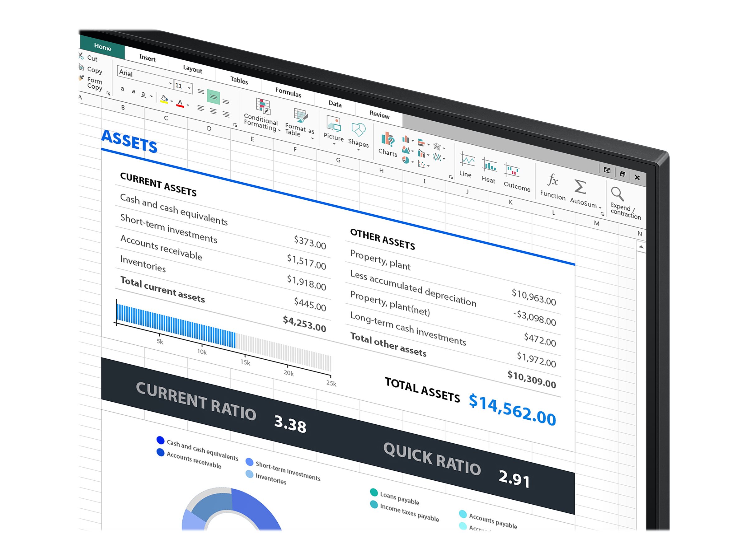Image resolution: width=747 pixels, height=560 pixels.
Task: Click the Cut button
Action: pyautogui.click(x=92, y=58)
